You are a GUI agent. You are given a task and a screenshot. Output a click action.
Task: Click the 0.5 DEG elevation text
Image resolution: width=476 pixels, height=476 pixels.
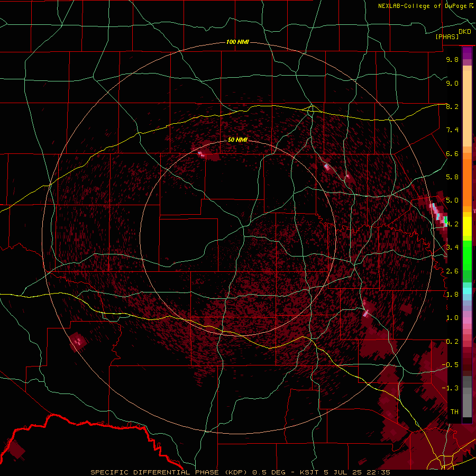(x=269, y=472)
